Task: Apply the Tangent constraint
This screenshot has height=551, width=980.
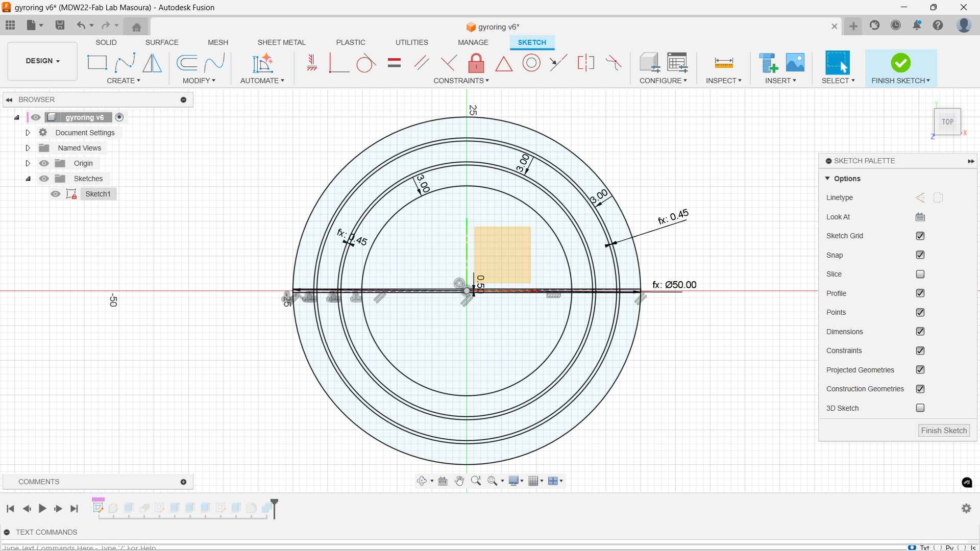Action: click(x=366, y=63)
